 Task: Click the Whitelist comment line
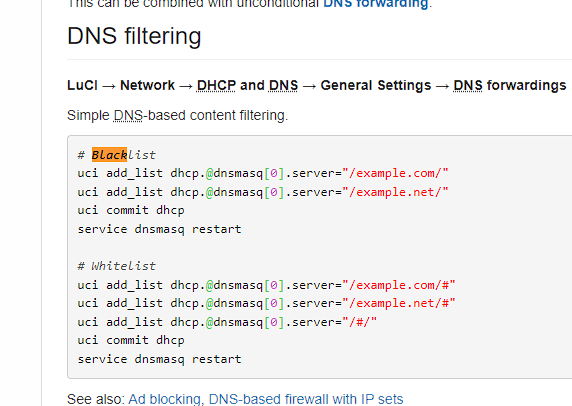click(x=117, y=266)
